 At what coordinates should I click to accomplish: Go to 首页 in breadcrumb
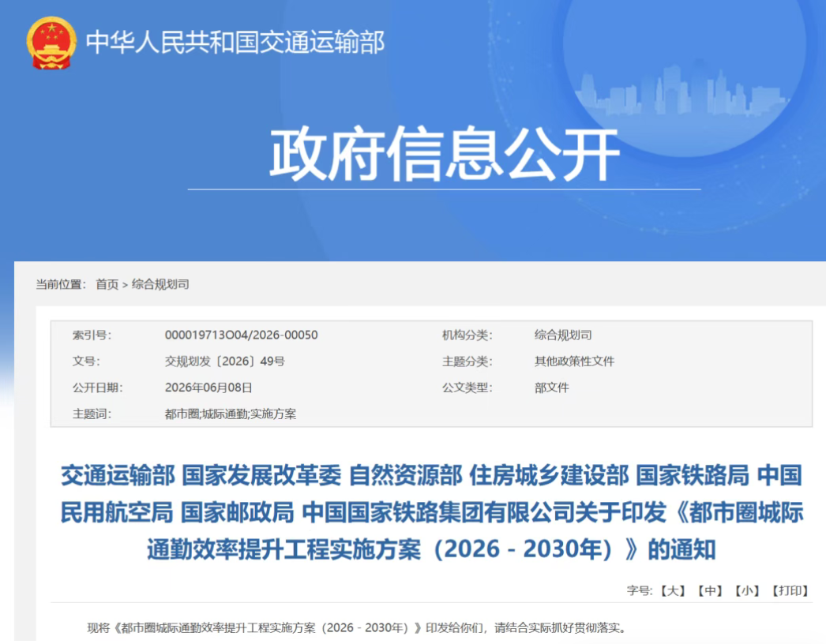(x=107, y=284)
